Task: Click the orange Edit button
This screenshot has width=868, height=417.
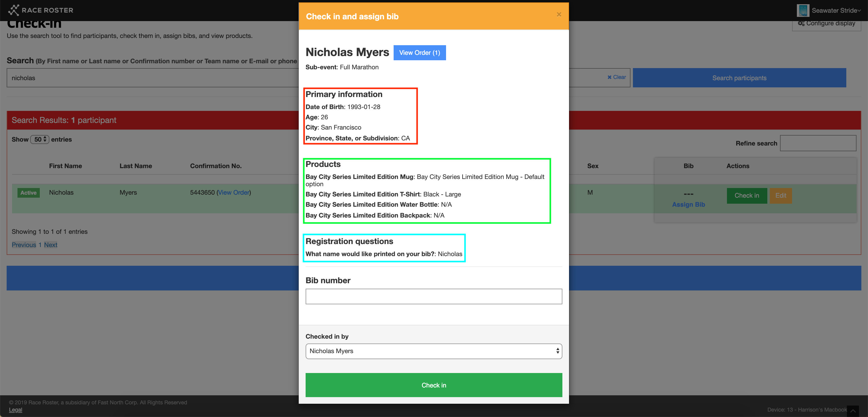Action: coord(780,196)
